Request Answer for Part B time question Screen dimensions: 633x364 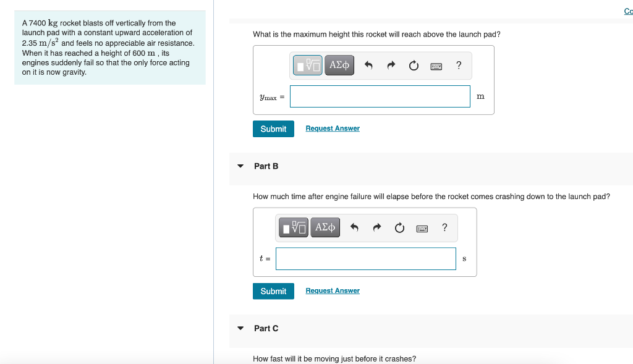333,290
